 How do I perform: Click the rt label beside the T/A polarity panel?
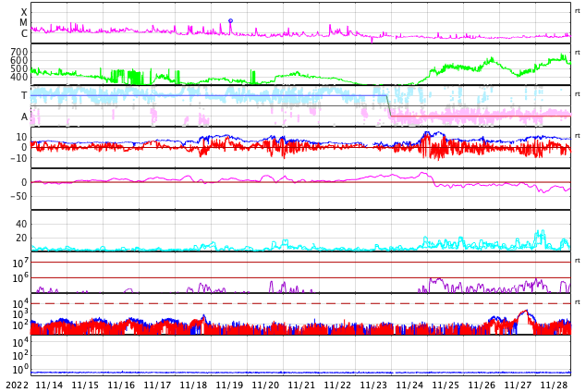[x=578, y=94]
